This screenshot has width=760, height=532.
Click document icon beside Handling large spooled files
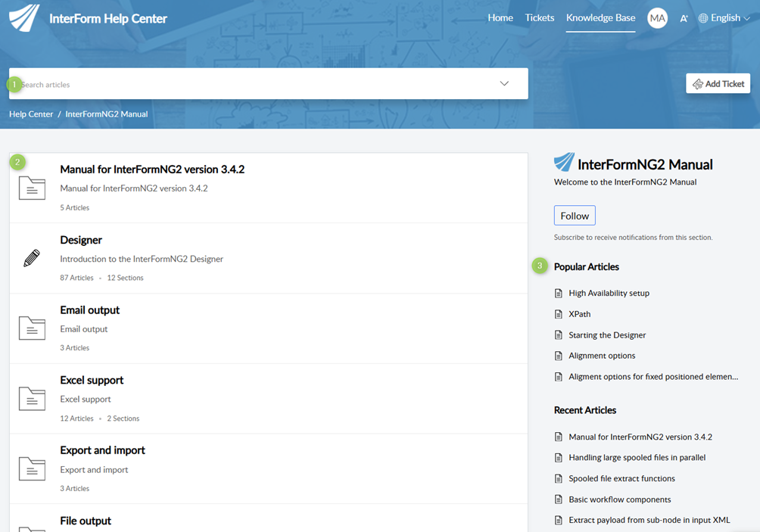click(559, 457)
